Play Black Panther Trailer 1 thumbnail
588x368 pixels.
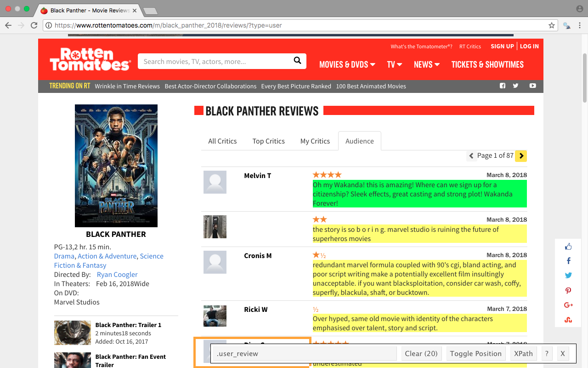(x=73, y=333)
